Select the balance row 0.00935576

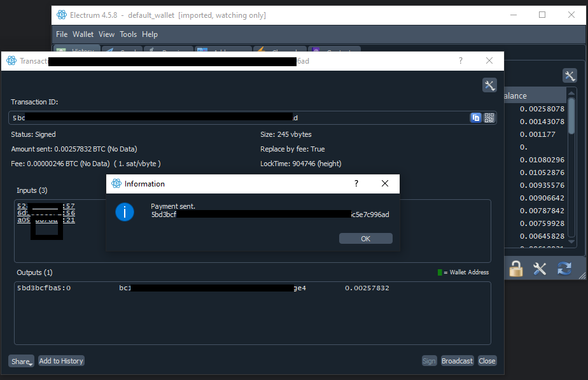coord(542,185)
